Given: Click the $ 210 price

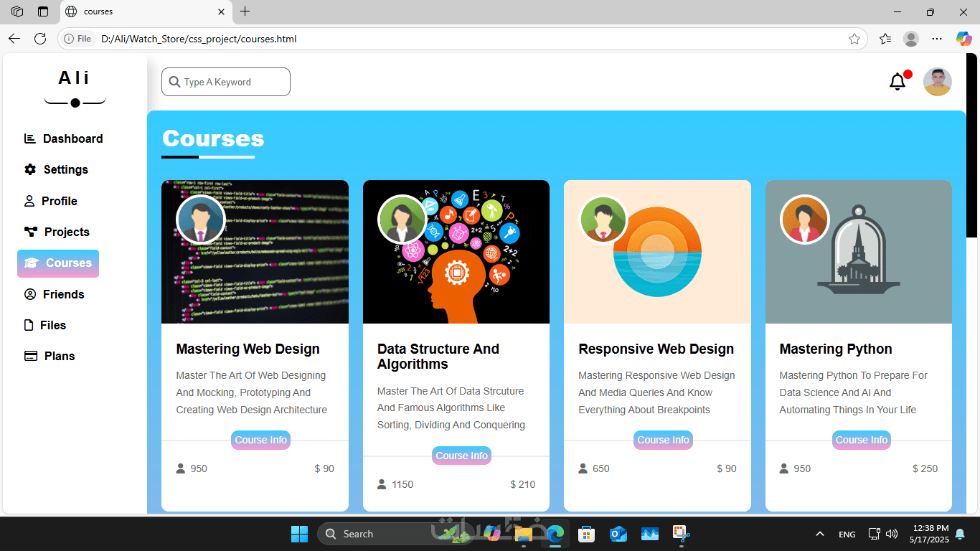Looking at the screenshot, I should tap(523, 484).
